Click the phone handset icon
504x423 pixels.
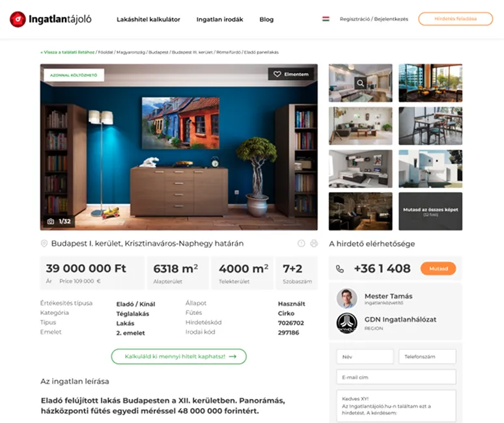340,269
